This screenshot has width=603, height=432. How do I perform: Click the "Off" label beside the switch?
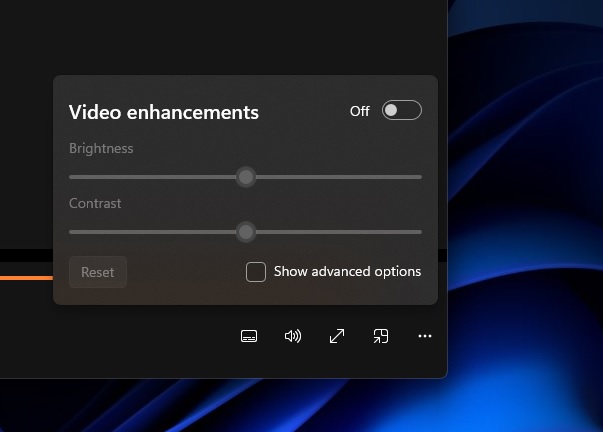coord(359,111)
